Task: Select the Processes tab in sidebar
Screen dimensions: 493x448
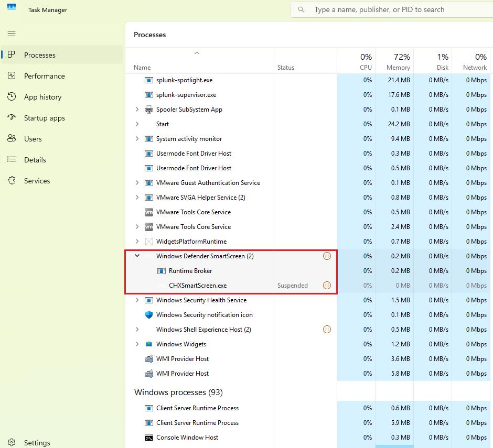Action: point(12,55)
